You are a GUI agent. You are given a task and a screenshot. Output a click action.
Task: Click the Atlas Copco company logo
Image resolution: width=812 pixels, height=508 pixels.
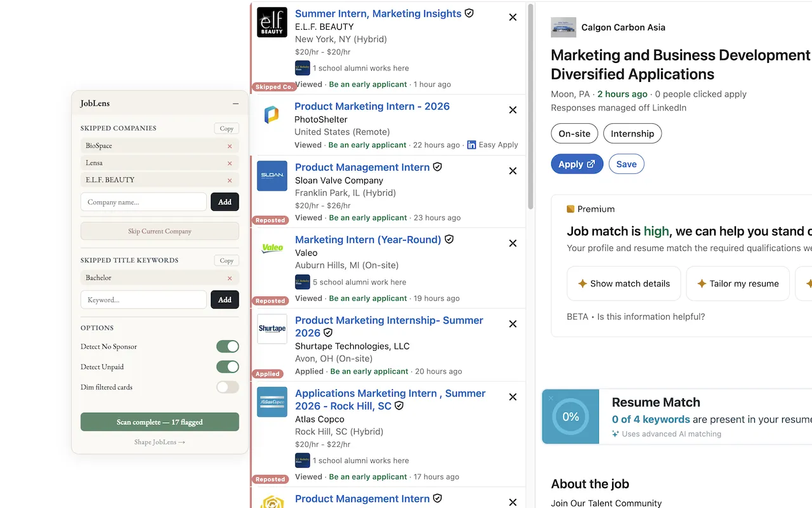point(272,402)
